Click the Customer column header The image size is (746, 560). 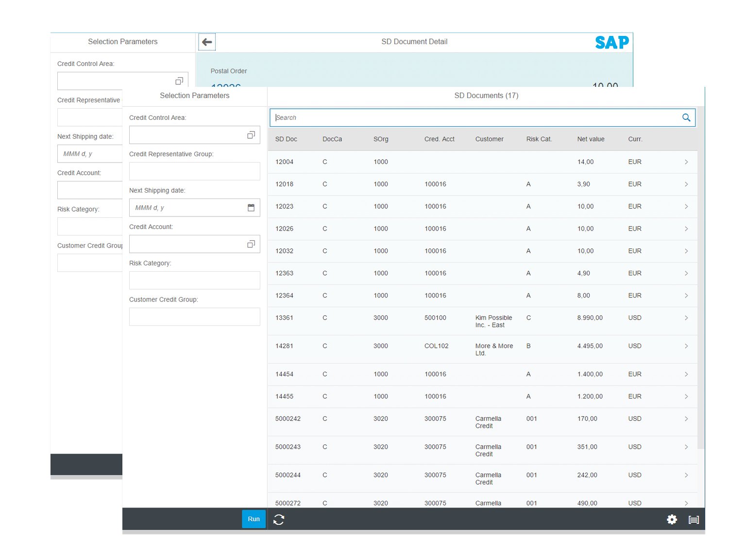point(489,139)
